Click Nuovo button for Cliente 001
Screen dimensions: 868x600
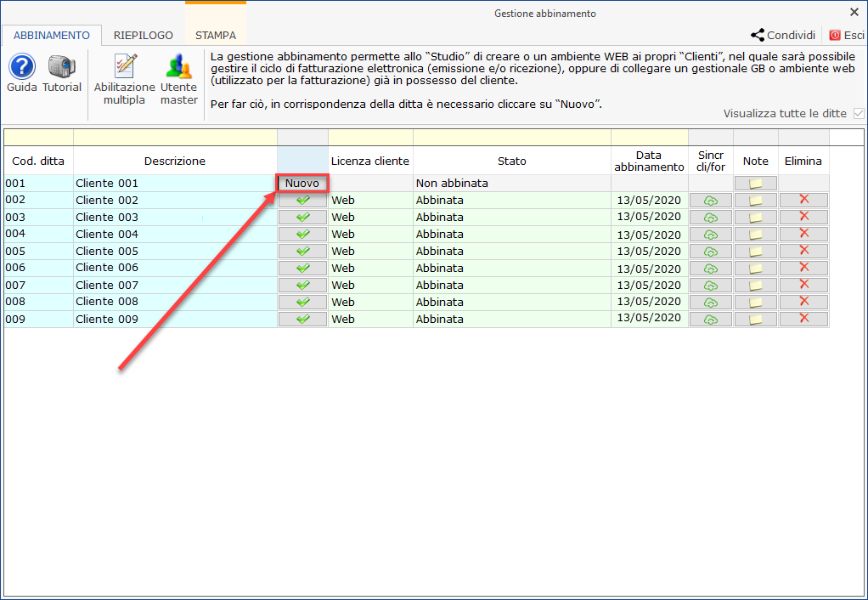[x=302, y=184]
